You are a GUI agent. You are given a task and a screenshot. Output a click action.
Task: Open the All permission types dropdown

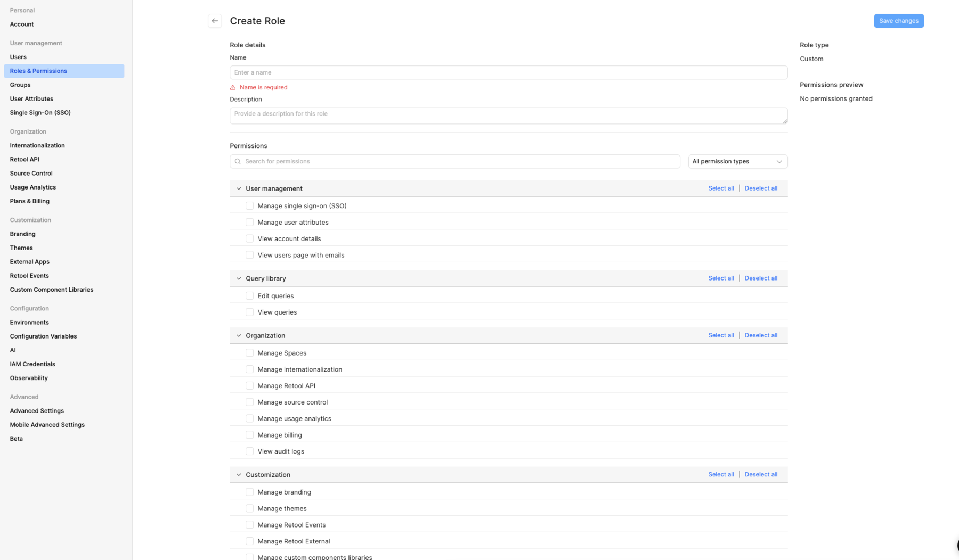[x=737, y=161]
